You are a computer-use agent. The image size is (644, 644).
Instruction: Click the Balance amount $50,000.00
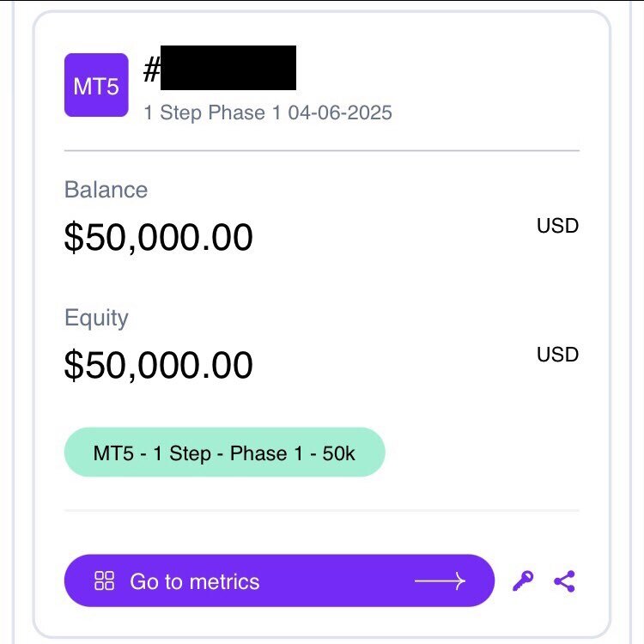(159, 238)
